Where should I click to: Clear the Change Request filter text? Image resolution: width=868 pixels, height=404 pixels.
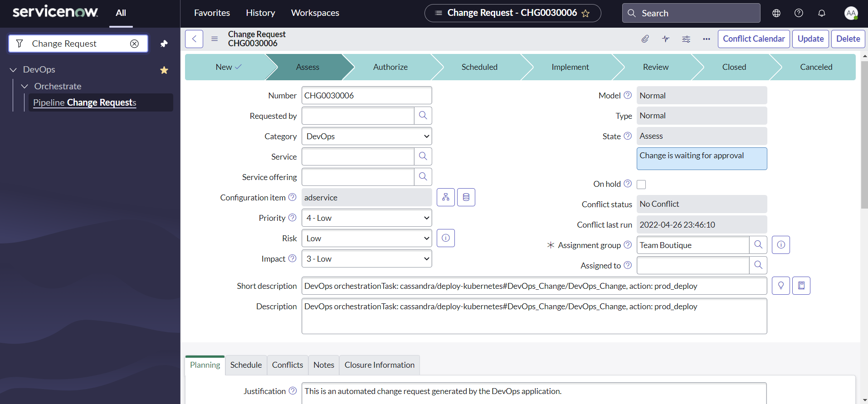(x=134, y=44)
